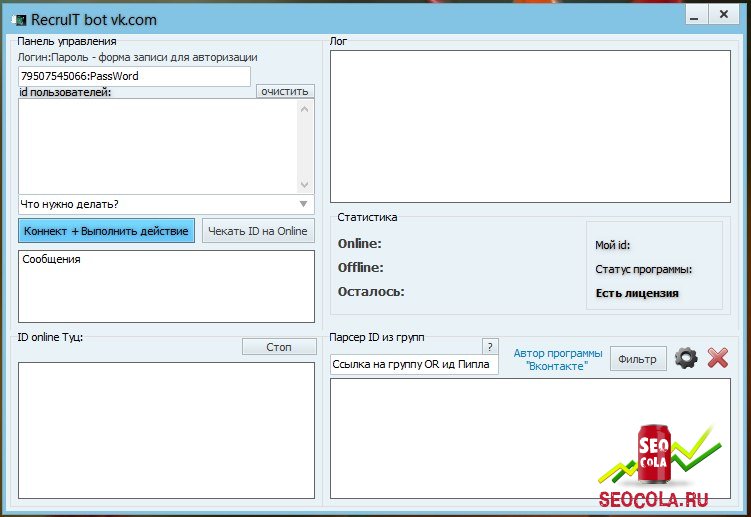Close the RecruIT bot window

pyautogui.click(x=724, y=15)
